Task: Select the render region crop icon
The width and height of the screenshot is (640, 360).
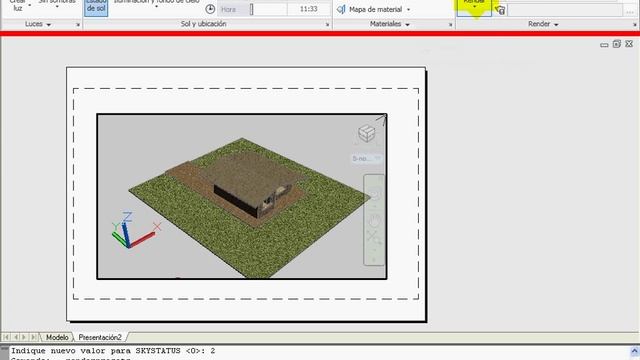Action: pyautogui.click(x=500, y=10)
